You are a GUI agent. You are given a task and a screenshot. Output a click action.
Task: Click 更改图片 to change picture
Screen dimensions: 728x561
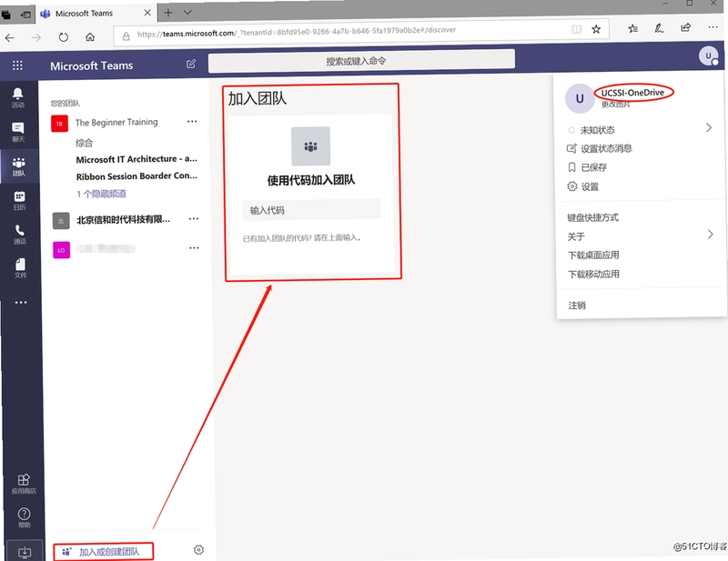point(616,104)
